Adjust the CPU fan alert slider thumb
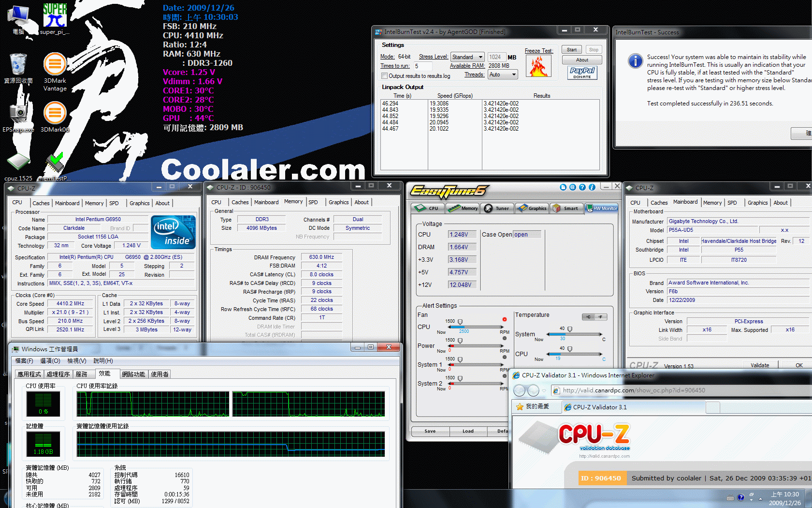812x508 pixels. (460, 322)
